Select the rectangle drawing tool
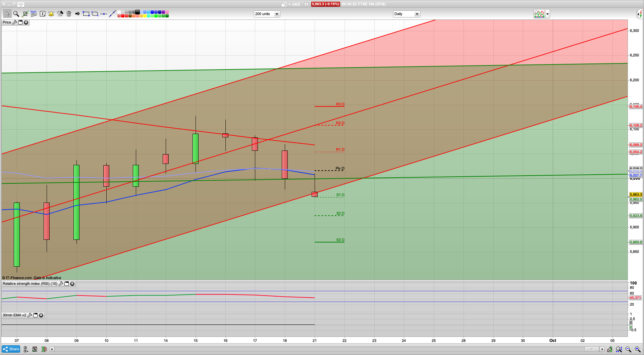Viewport: 644px width, 355px height. [86, 14]
